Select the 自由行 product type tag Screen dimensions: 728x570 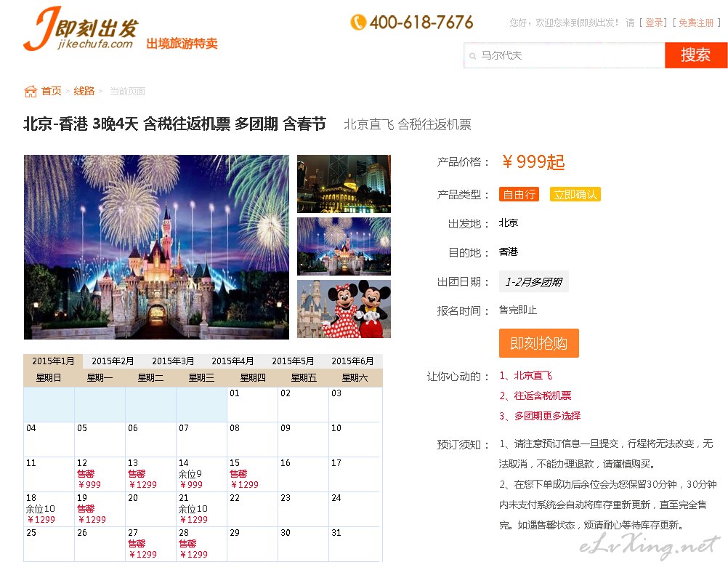click(519, 194)
